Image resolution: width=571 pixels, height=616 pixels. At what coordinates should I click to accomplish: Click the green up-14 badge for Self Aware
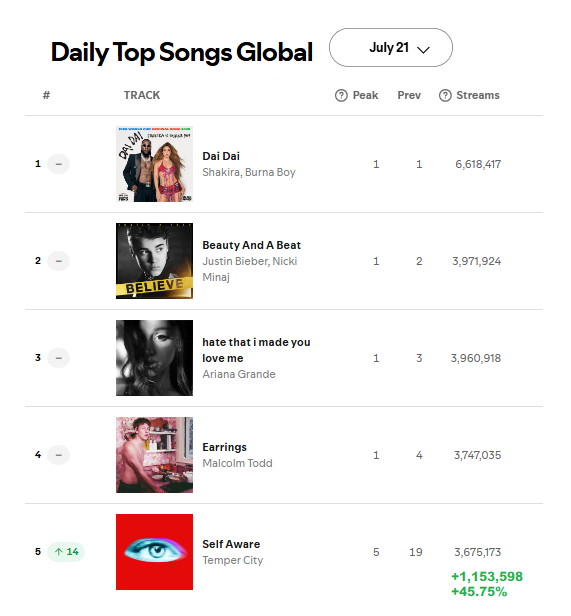pyautogui.click(x=66, y=552)
